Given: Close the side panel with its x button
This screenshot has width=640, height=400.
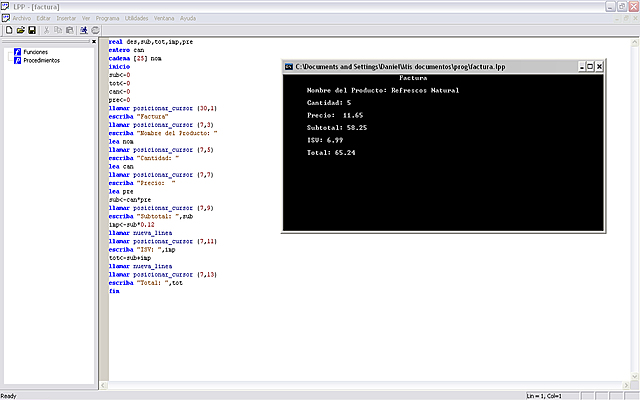Looking at the screenshot, I should click(94, 41).
